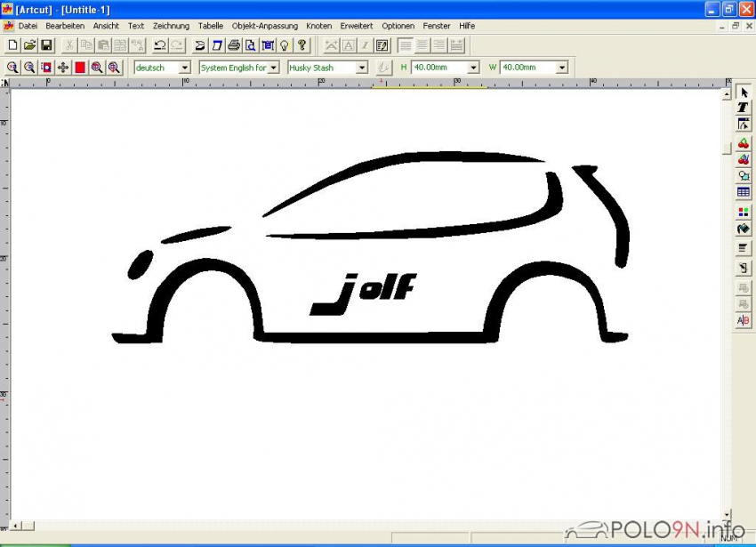This screenshot has width=756, height=547.
Task: Open the 'Husky Stash' font dropdown
Action: click(362, 68)
